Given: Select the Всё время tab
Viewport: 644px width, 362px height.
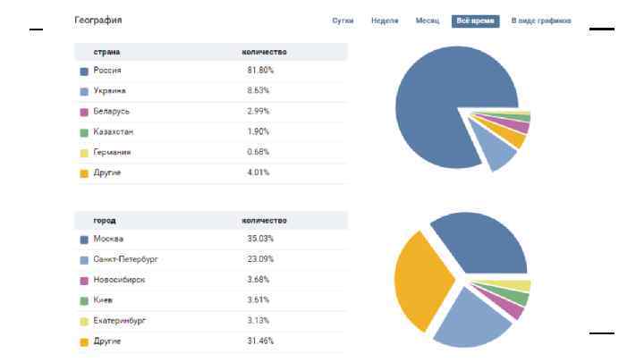Looking at the screenshot, I should tap(476, 21).
